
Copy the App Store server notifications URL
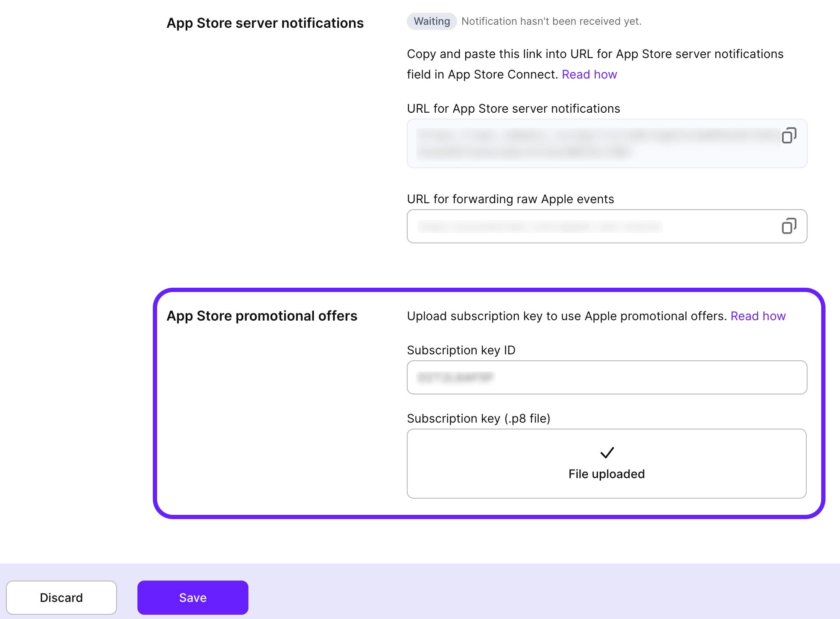click(789, 136)
